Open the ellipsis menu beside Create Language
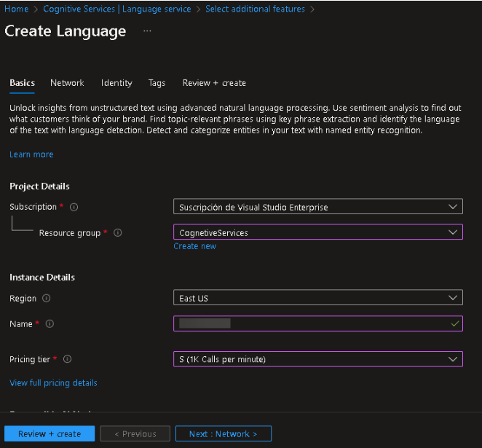The image size is (482, 448). (147, 31)
